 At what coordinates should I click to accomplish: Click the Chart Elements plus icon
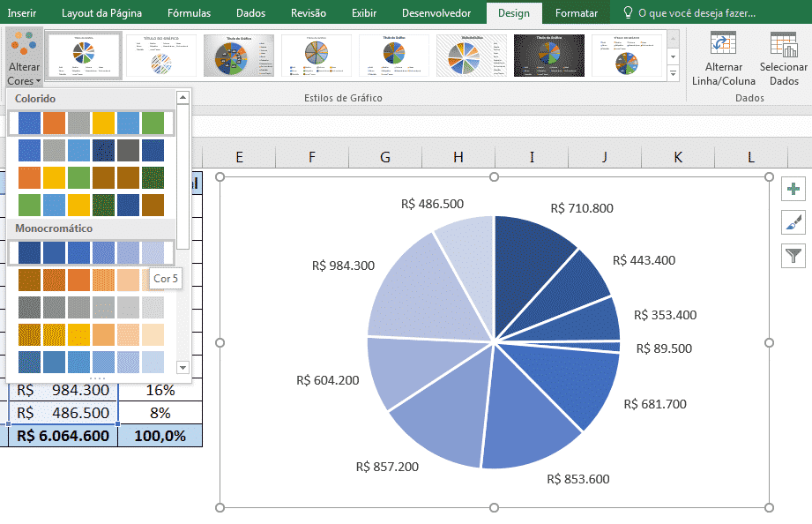click(793, 188)
